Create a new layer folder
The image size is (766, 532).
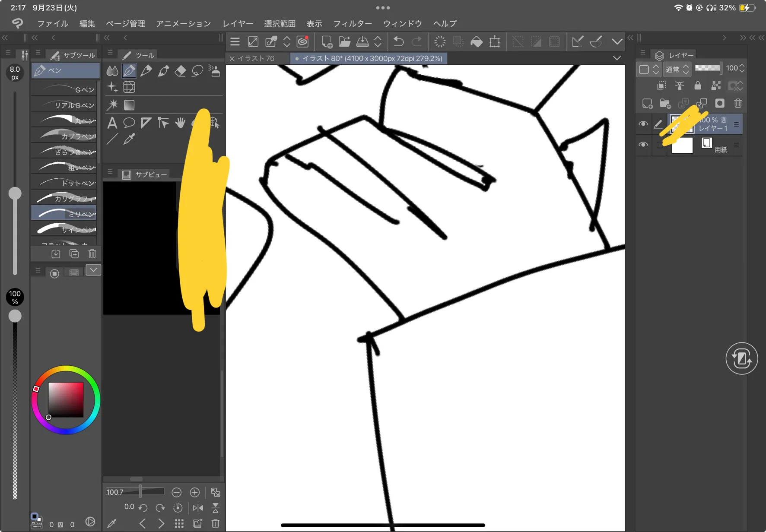(x=665, y=103)
